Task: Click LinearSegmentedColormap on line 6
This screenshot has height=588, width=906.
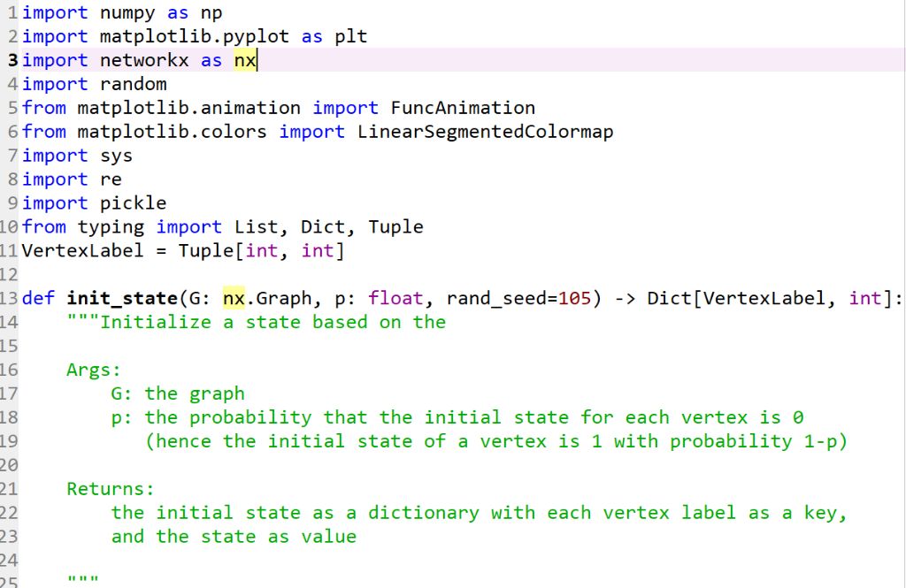Action: (x=486, y=132)
